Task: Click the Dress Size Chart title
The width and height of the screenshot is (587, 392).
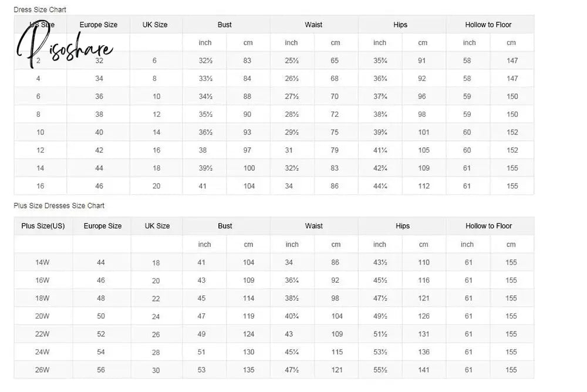Action: pos(40,10)
